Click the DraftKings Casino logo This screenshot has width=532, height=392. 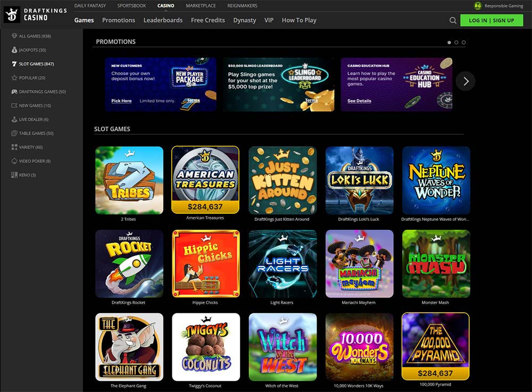coord(35,14)
